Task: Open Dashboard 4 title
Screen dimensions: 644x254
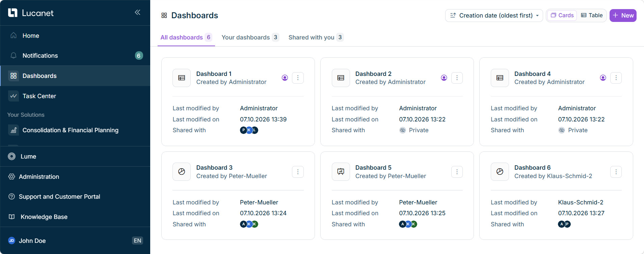Action: (533, 74)
